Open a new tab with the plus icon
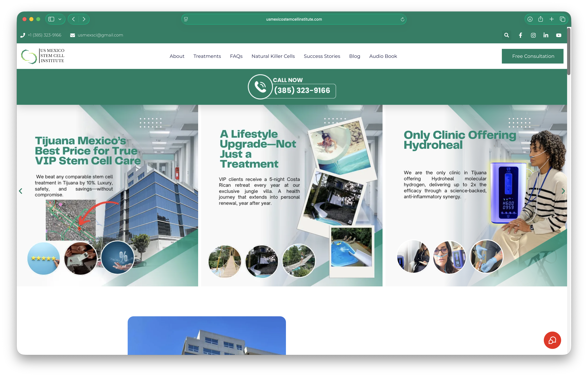588x377 pixels. 552,19
